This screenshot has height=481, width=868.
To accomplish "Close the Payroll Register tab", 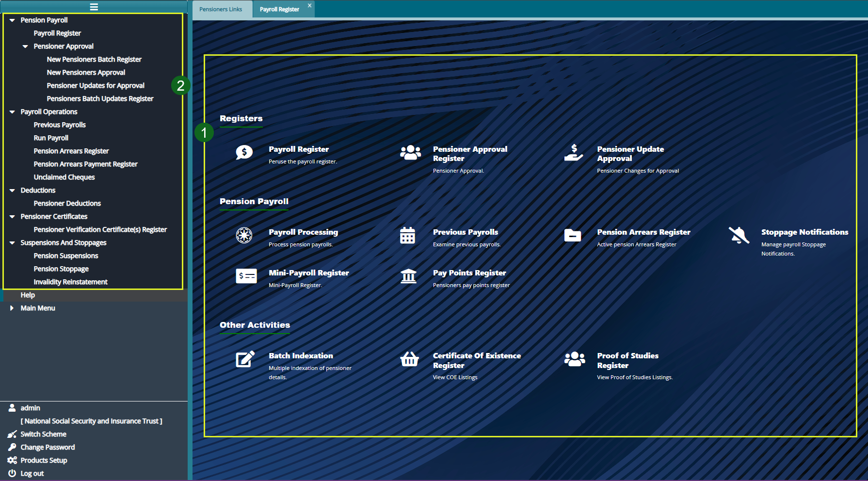I will (309, 6).
